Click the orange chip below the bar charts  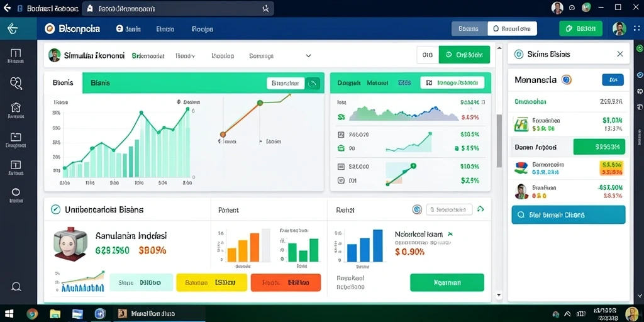[x=286, y=282]
